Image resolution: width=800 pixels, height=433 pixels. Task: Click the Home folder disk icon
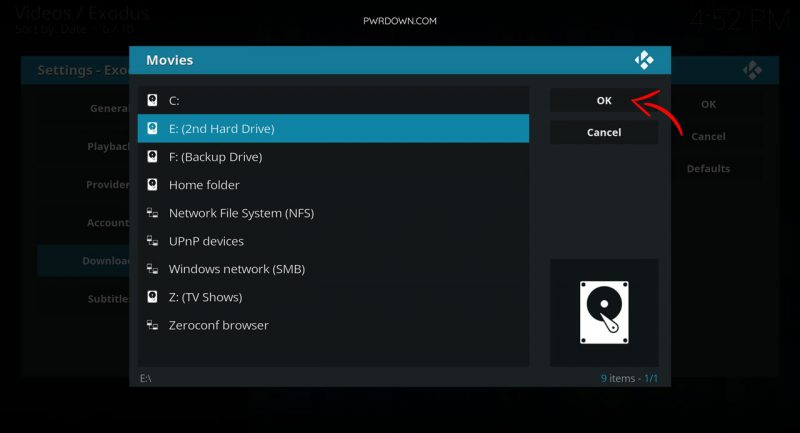click(x=152, y=184)
